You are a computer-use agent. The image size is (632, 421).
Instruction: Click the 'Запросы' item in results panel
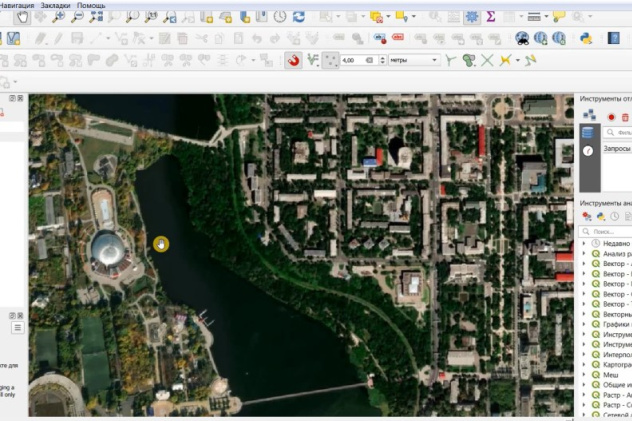tap(615, 148)
